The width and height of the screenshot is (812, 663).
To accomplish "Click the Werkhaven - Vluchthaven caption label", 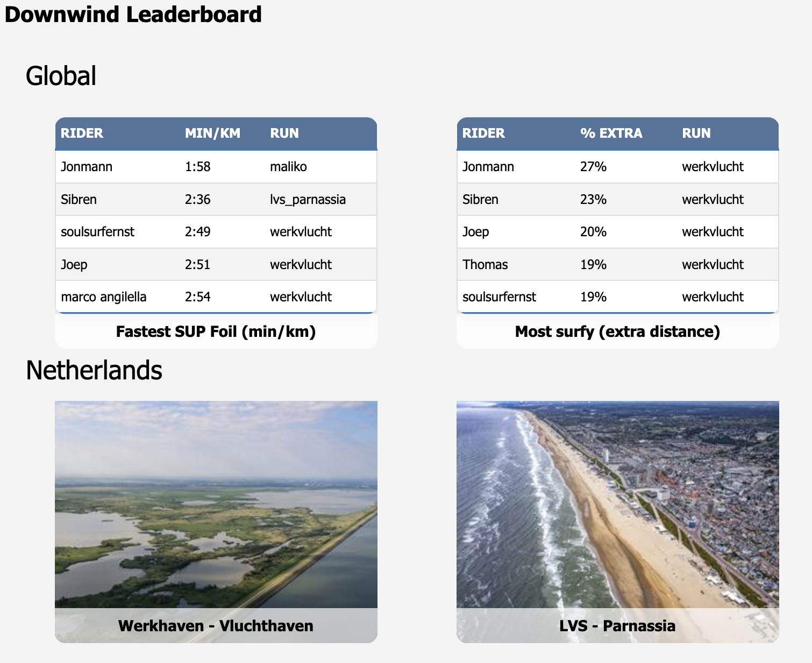I will coord(216,626).
